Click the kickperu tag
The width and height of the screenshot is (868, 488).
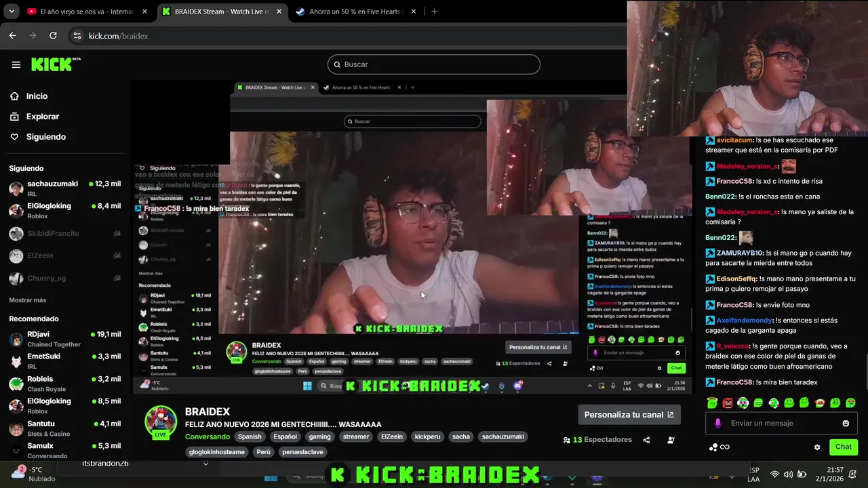click(x=427, y=437)
